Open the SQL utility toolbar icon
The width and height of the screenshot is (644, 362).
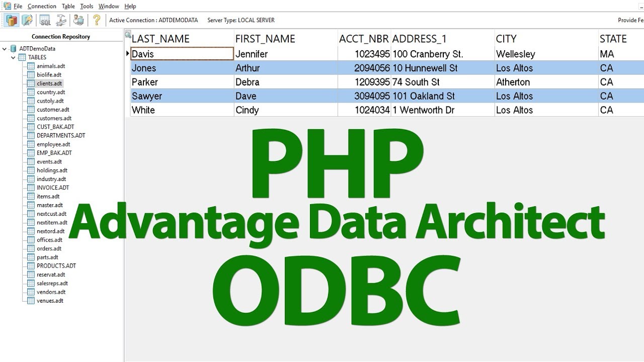(x=45, y=20)
